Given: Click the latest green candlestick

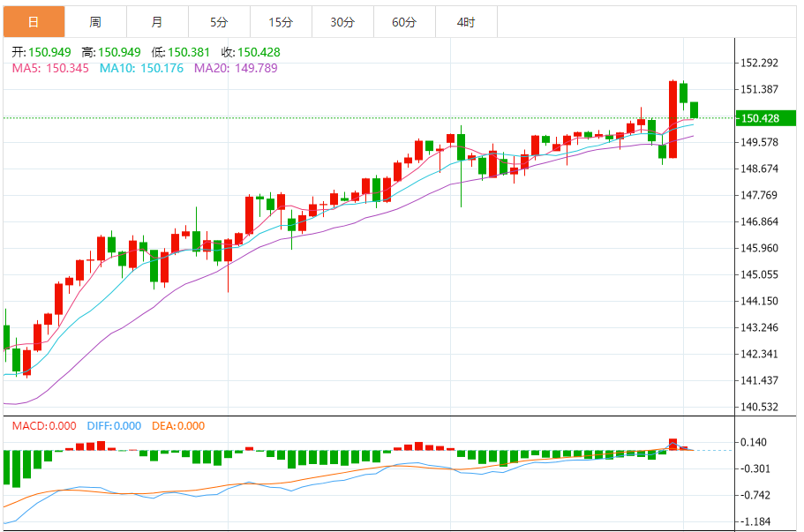Looking at the screenshot, I should pyautogui.click(x=695, y=110).
